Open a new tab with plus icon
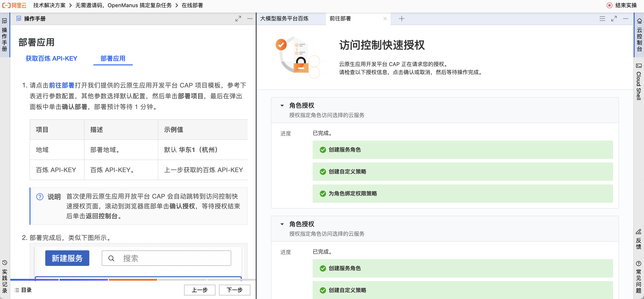The height and width of the screenshot is (299, 644). 401,19
